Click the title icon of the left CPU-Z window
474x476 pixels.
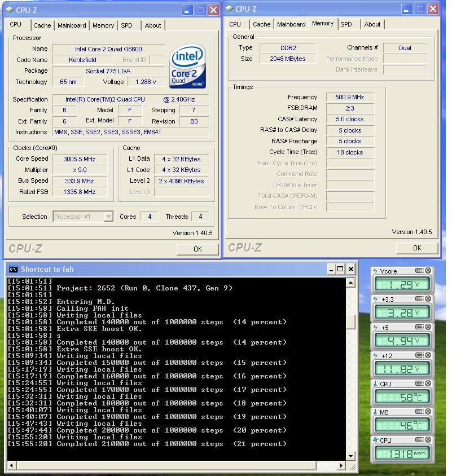point(10,10)
